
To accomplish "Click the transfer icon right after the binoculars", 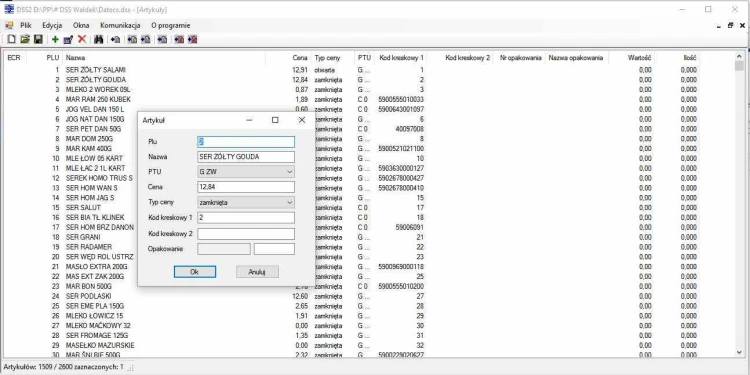I will tap(115, 40).
